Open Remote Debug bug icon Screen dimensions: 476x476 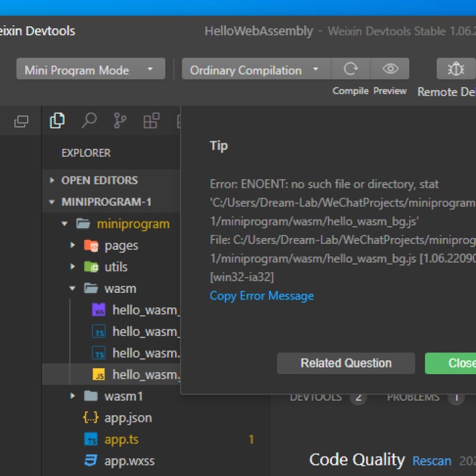pyautogui.click(x=456, y=69)
